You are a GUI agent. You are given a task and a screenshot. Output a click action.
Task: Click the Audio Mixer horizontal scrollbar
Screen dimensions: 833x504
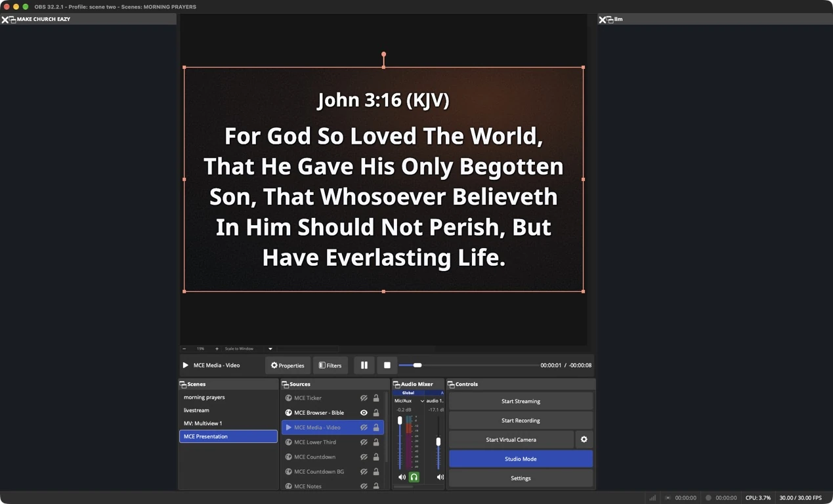(404, 487)
